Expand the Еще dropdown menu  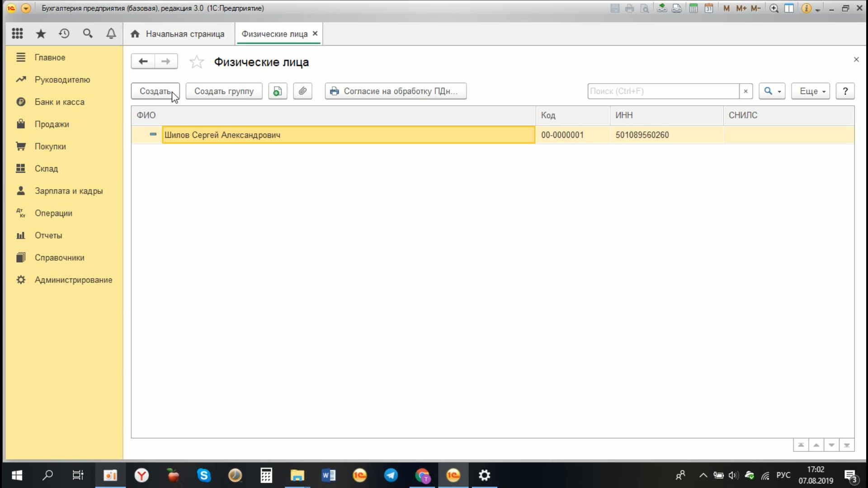click(812, 90)
